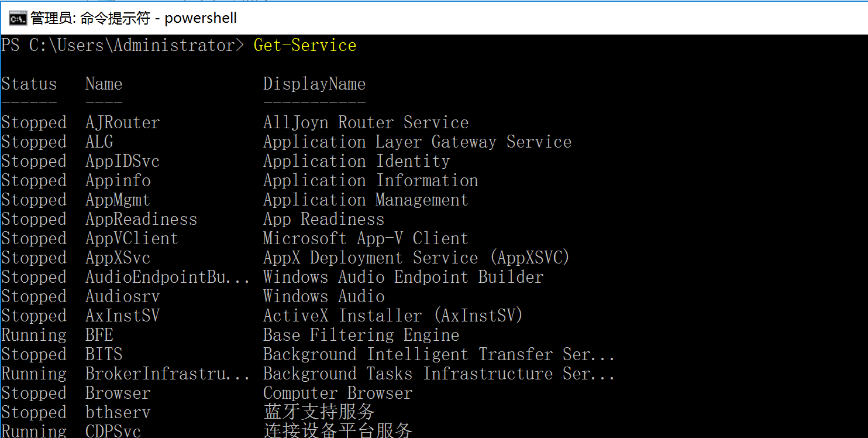Image resolution: width=868 pixels, height=438 pixels.
Task: Click the Base Filtering Engine display name
Action: [361, 336]
